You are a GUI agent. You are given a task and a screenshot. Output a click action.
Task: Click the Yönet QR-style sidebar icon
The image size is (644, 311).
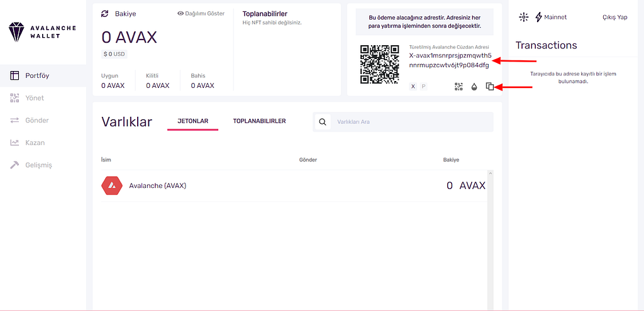[15, 98]
